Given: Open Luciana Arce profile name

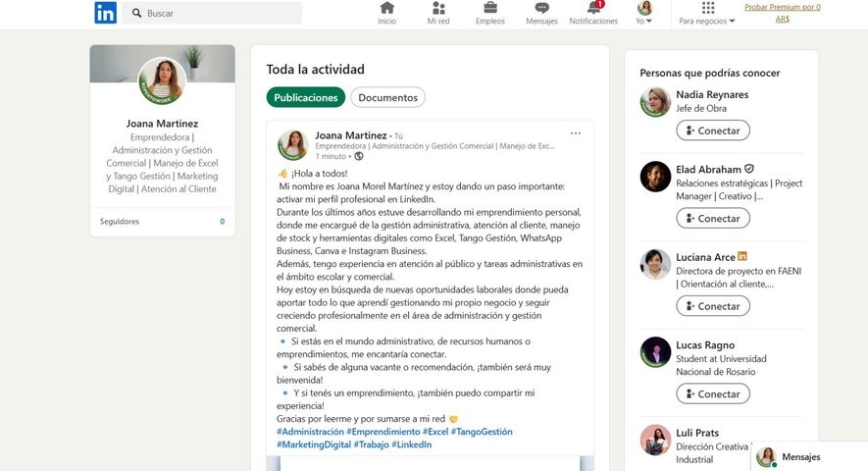Looking at the screenshot, I should (705, 257).
